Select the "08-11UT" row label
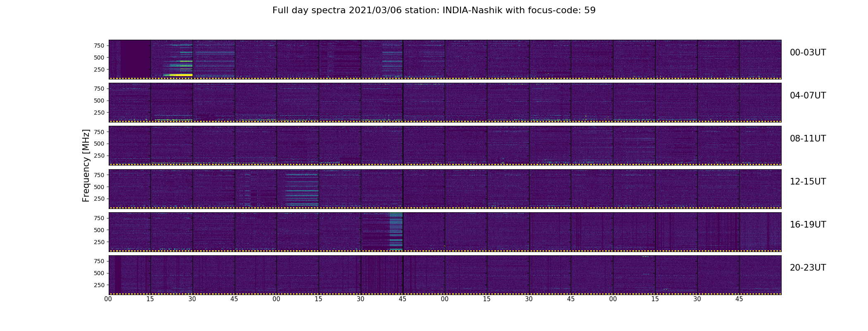The height and width of the screenshot is (331, 868). coord(808,139)
